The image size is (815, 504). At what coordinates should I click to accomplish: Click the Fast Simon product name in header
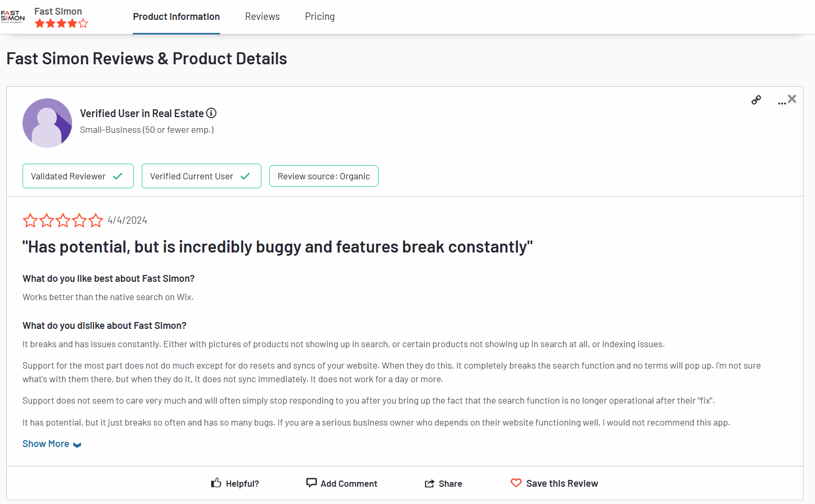coord(58,11)
